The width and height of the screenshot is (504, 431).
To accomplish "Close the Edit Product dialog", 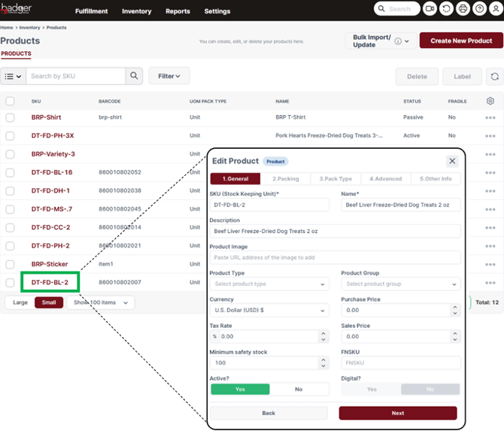I will click(x=452, y=161).
